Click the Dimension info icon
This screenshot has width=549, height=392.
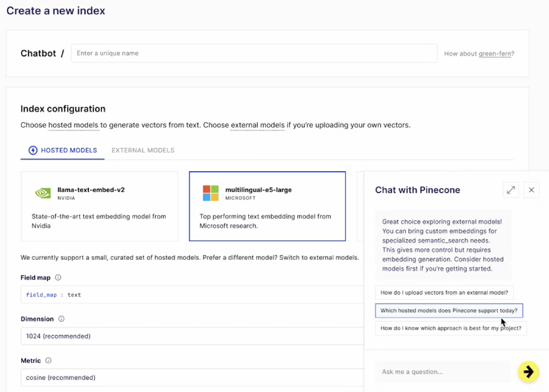click(61, 319)
